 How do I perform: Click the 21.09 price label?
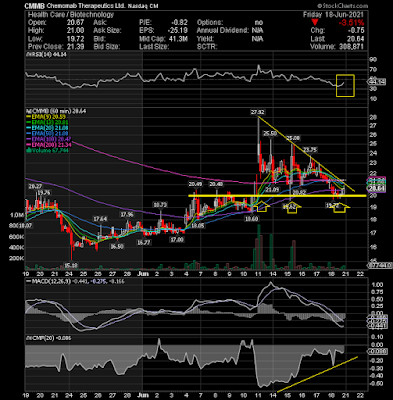coord(272,190)
